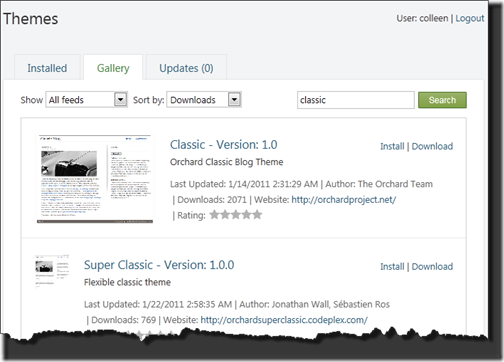504x362 pixels.
Task: Open the Show feeds dropdown
Action: [x=86, y=100]
